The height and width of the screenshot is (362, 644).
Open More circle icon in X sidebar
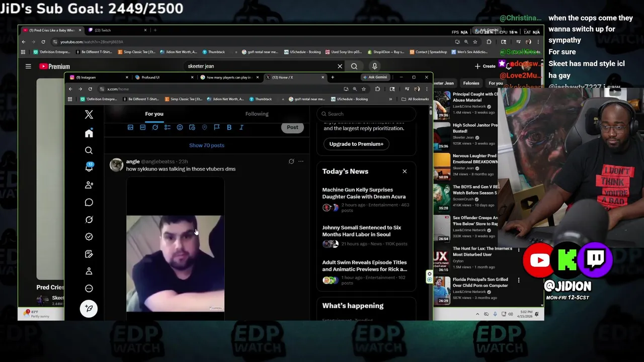pyautogui.click(x=89, y=289)
